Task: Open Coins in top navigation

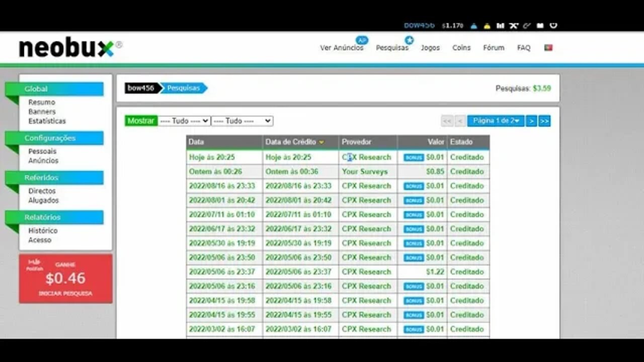Action: [461, 48]
